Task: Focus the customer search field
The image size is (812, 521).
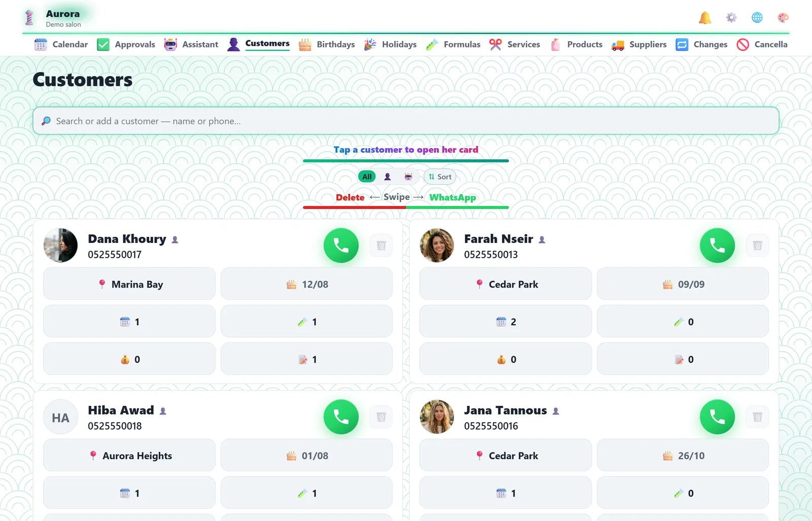Action: 406,121
